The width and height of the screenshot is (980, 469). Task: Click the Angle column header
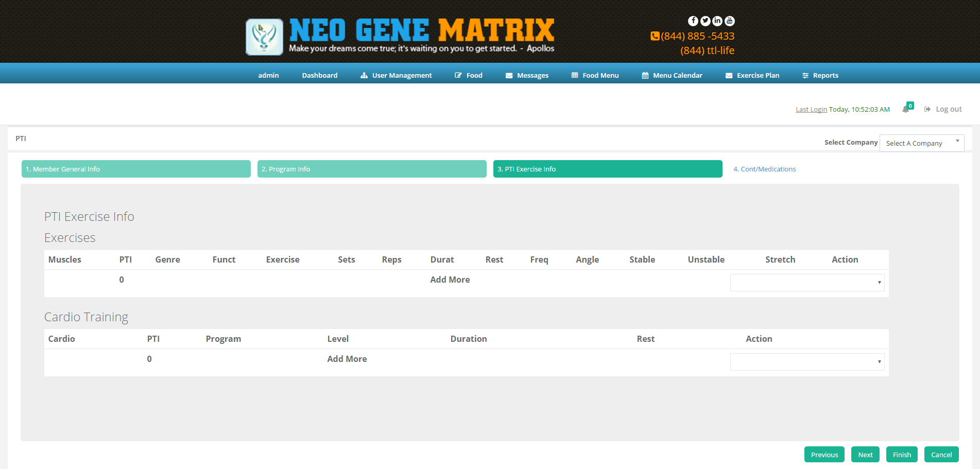588,259
